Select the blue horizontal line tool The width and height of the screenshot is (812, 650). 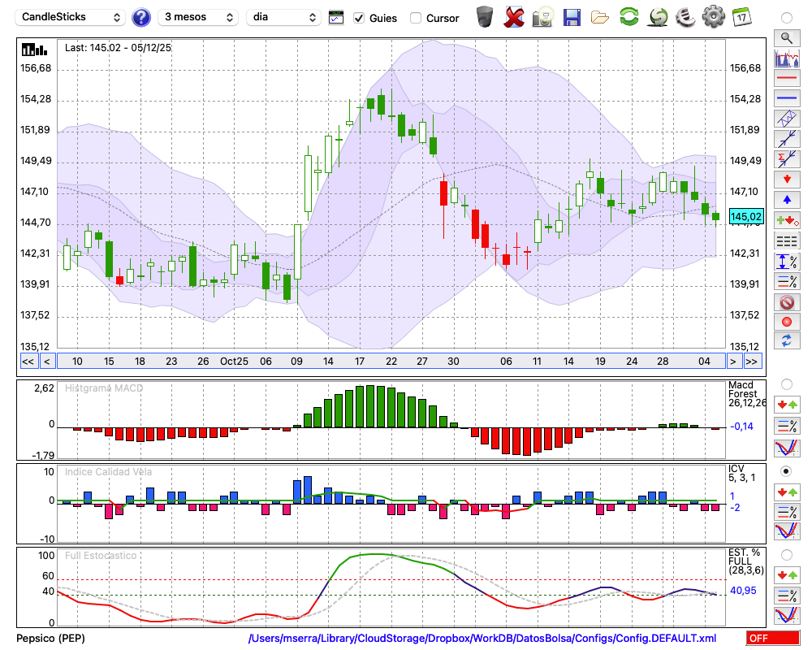786,98
